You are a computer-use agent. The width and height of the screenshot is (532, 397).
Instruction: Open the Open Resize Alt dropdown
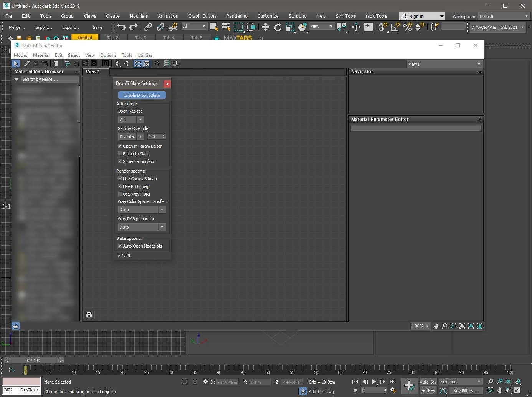131,120
